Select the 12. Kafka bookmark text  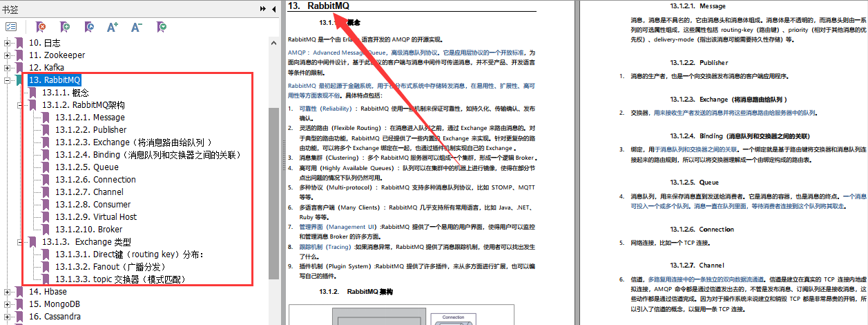click(46, 68)
